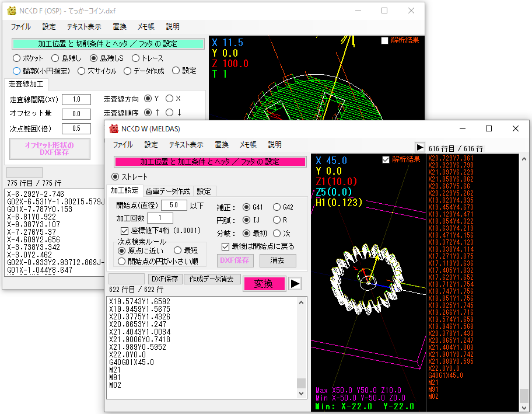Select データ作成 radio option
532x414 pixels.
click(127, 71)
